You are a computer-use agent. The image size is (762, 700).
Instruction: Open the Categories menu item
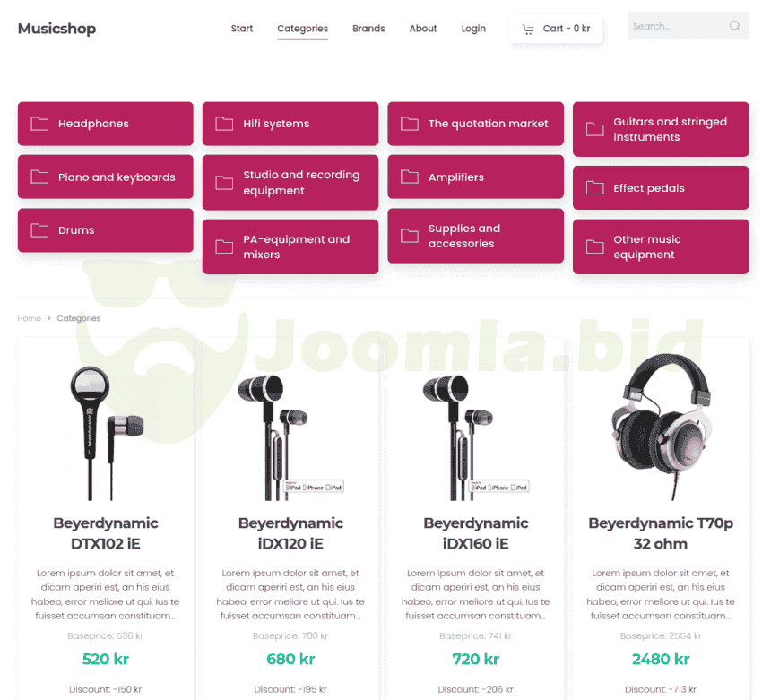302,29
